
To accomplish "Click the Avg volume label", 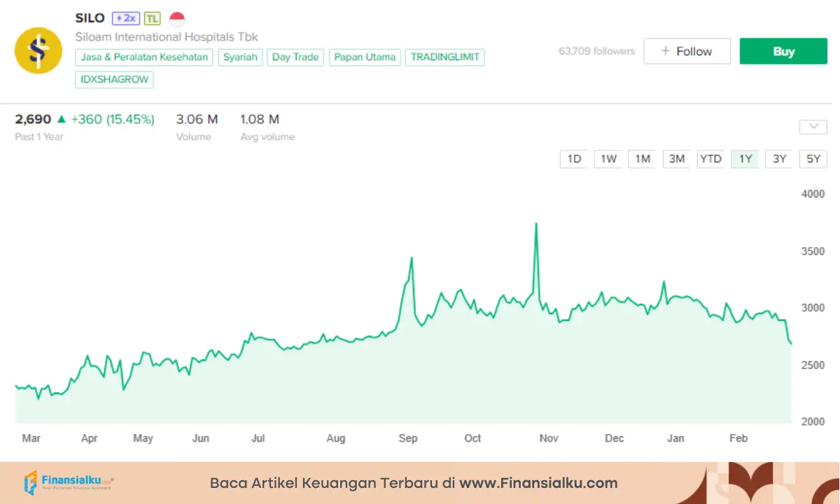I will (x=267, y=137).
